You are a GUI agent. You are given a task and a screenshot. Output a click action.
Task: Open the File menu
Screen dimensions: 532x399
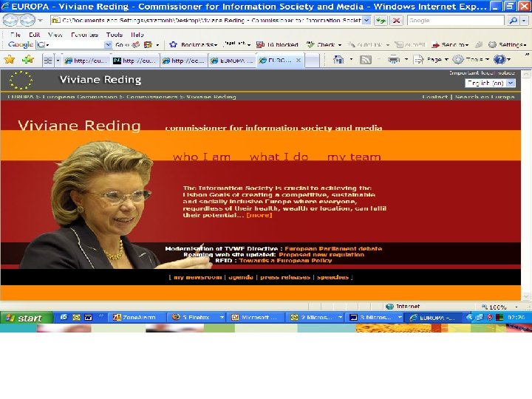[x=16, y=35]
